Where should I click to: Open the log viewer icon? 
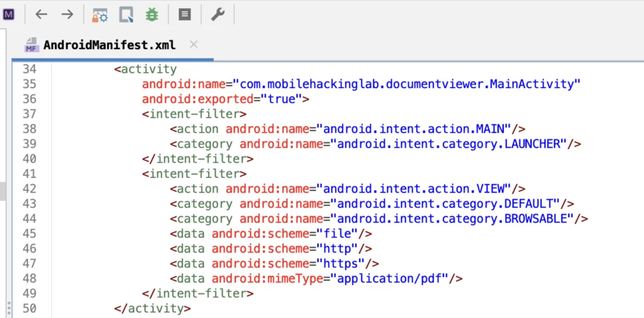[185, 15]
